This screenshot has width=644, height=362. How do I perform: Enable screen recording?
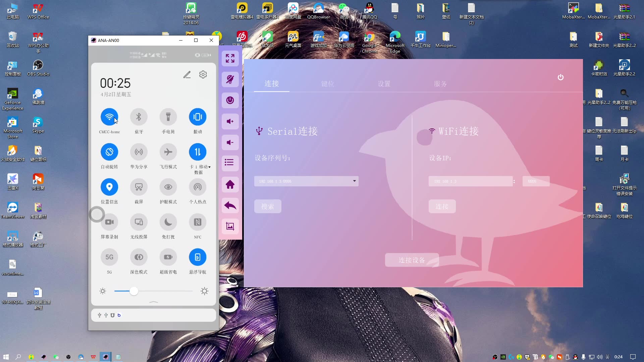(x=109, y=222)
